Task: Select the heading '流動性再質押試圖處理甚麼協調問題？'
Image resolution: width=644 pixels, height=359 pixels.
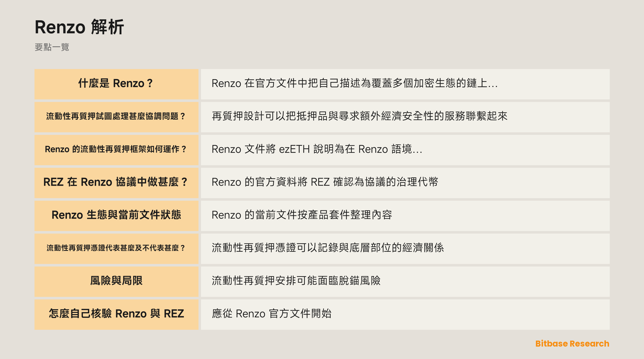Action: [x=116, y=116]
